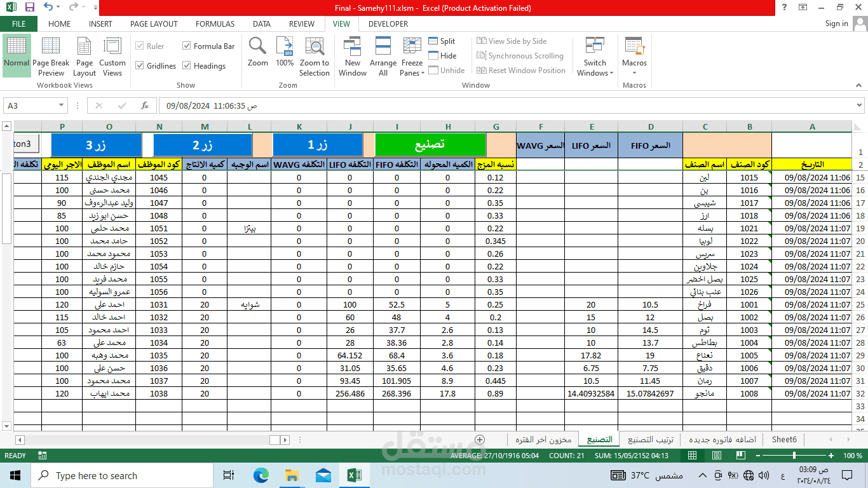Open Ribbon Display Options
868x488 pixels.
(803, 8)
